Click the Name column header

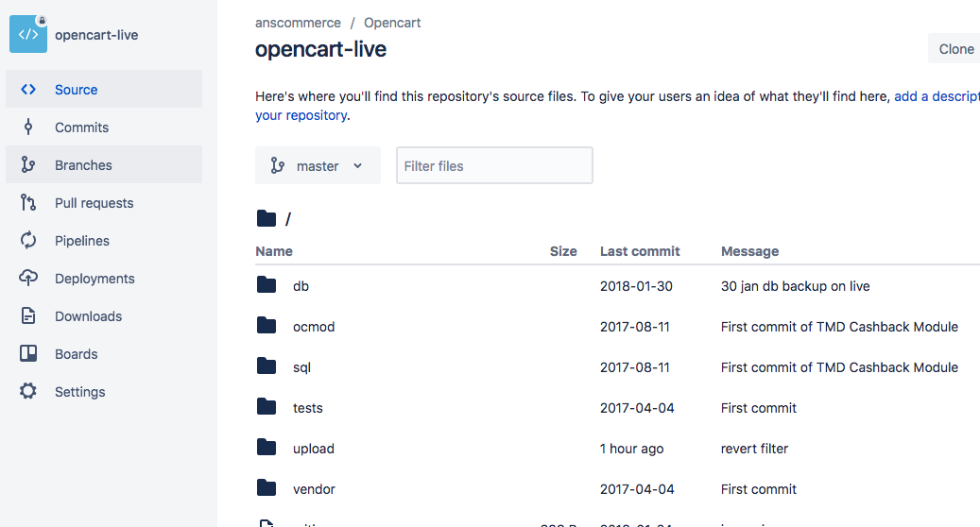click(x=274, y=251)
